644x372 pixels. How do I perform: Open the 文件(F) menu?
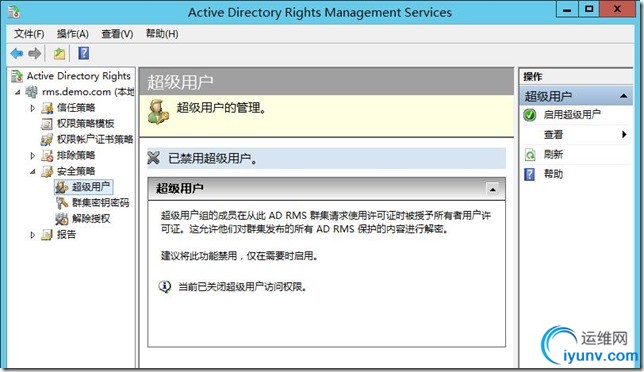29,34
